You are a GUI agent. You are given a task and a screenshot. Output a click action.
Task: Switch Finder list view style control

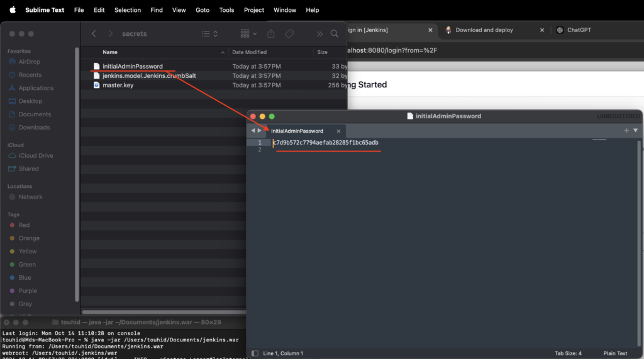click(x=209, y=34)
